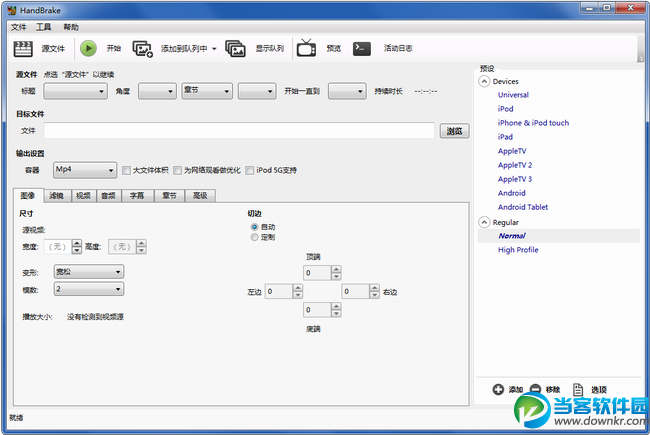
Task: Open the 角度 dropdown
Action: tap(157, 91)
